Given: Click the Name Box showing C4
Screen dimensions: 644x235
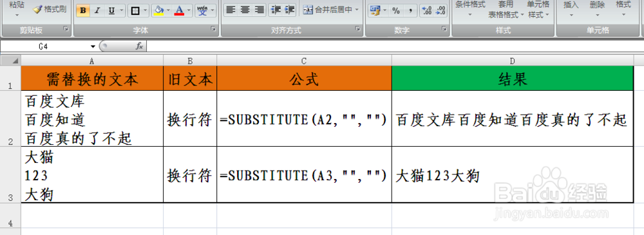Looking at the screenshot, I should click(x=44, y=46).
